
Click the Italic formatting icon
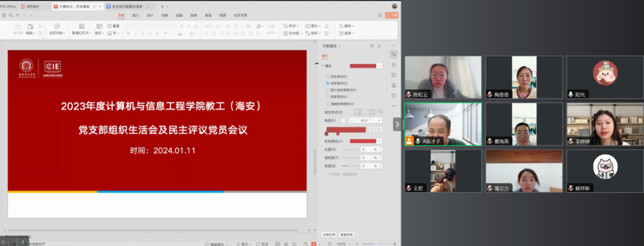[135, 33]
